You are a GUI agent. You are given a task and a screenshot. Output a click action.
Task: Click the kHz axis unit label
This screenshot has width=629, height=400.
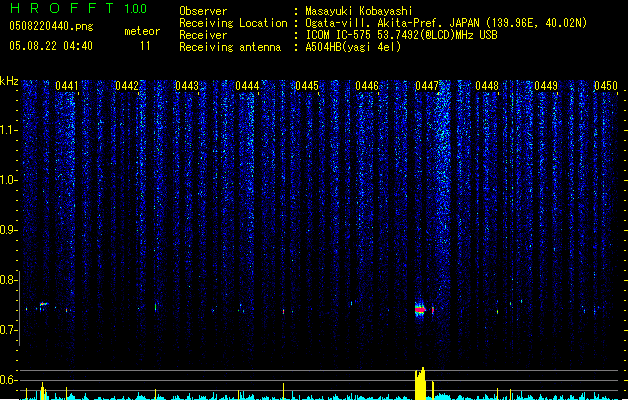coord(9,81)
